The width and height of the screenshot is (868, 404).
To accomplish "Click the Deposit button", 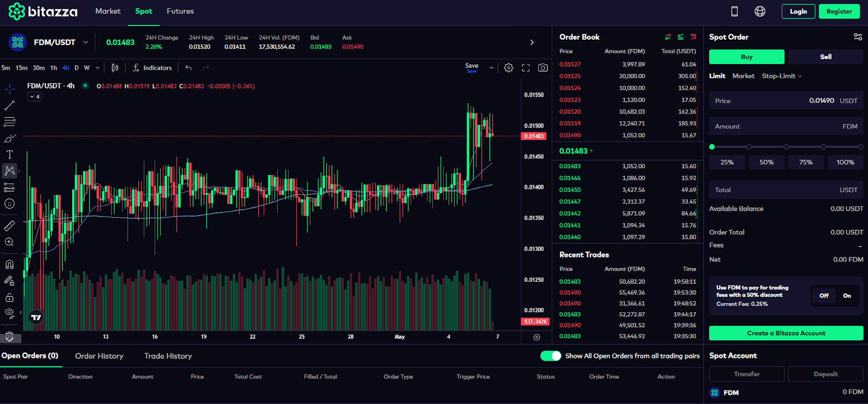I will pos(826,374).
